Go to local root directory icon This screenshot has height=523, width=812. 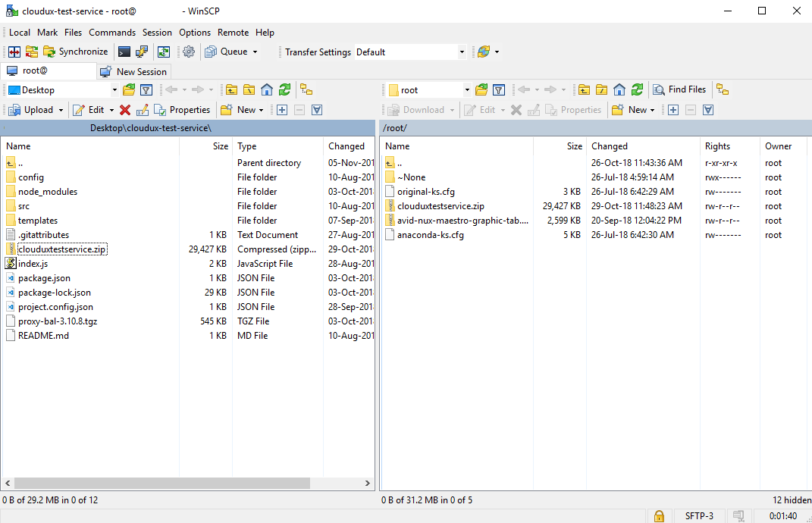[x=249, y=90]
